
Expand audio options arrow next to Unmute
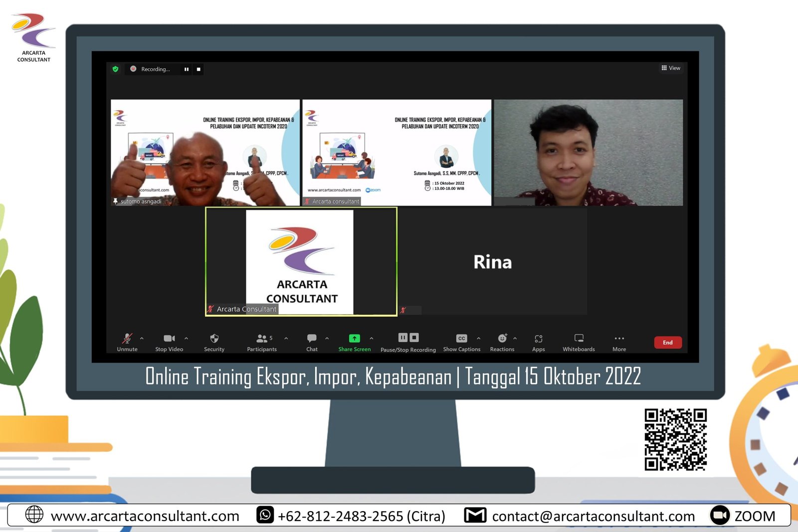click(142, 339)
